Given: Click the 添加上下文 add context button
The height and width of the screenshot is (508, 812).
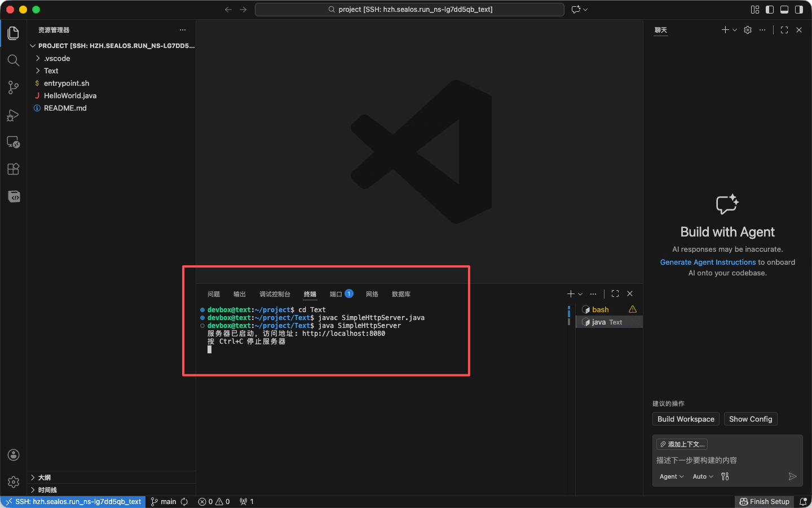Looking at the screenshot, I should tap(682, 444).
